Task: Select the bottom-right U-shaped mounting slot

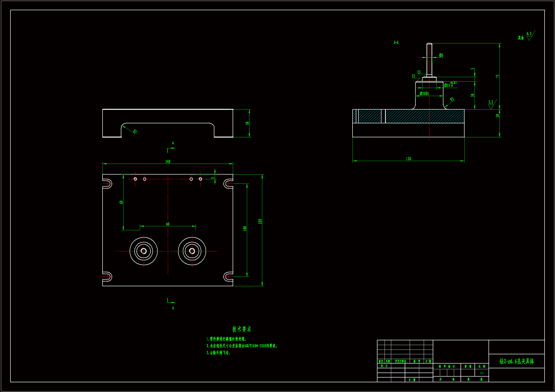Action: (228, 277)
